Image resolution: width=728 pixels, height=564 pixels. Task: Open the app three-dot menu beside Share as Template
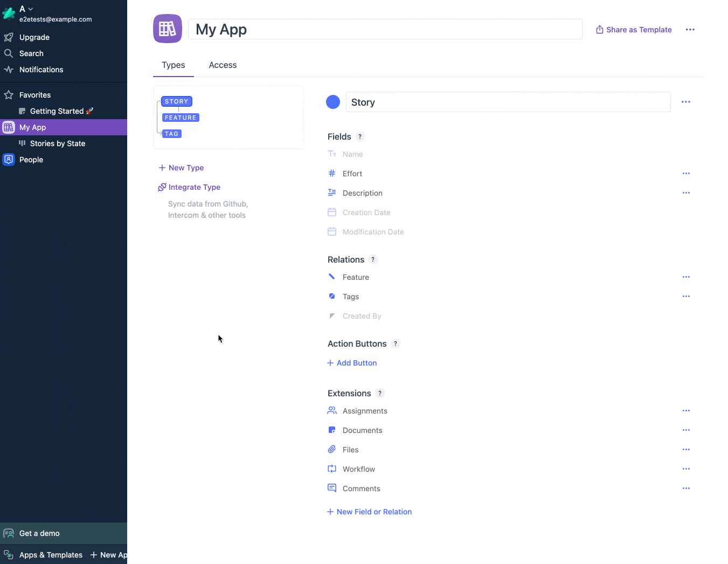point(690,30)
